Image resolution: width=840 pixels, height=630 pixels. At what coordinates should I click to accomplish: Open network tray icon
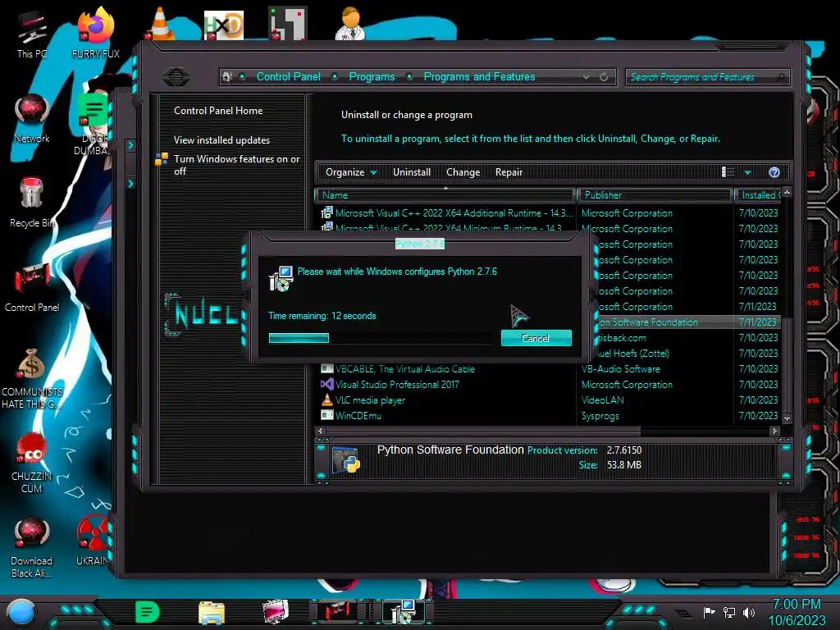click(729, 612)
